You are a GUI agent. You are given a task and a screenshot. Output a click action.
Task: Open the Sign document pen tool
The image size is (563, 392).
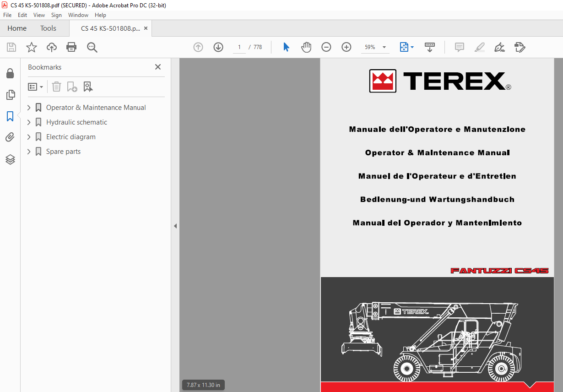click(x=500, y=47)
